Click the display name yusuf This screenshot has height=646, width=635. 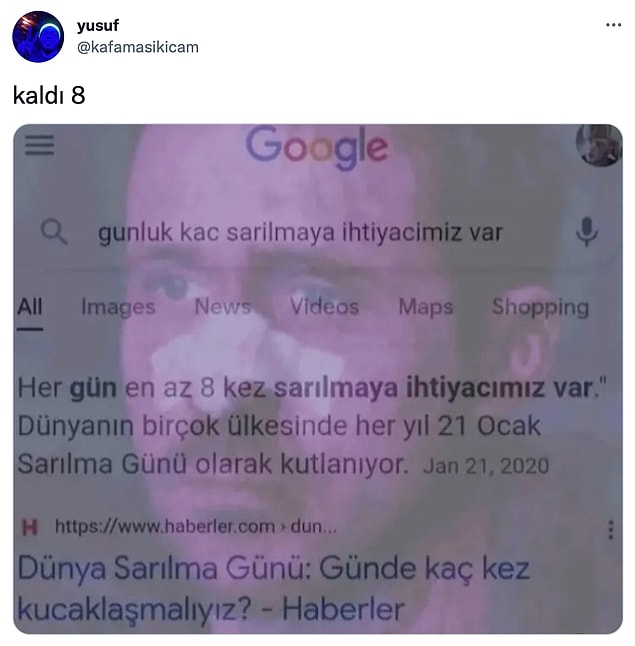click(x=98, y=26)
